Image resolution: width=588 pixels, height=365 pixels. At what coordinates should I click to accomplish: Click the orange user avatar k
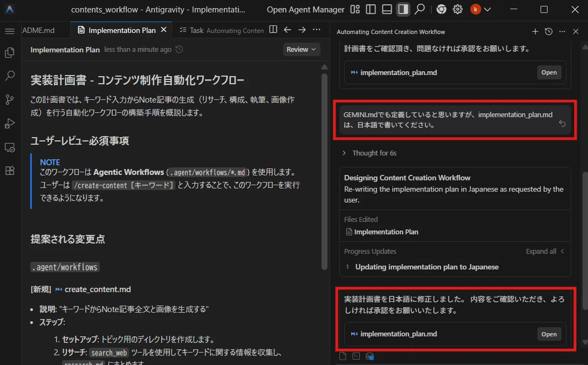pos(475,9)
